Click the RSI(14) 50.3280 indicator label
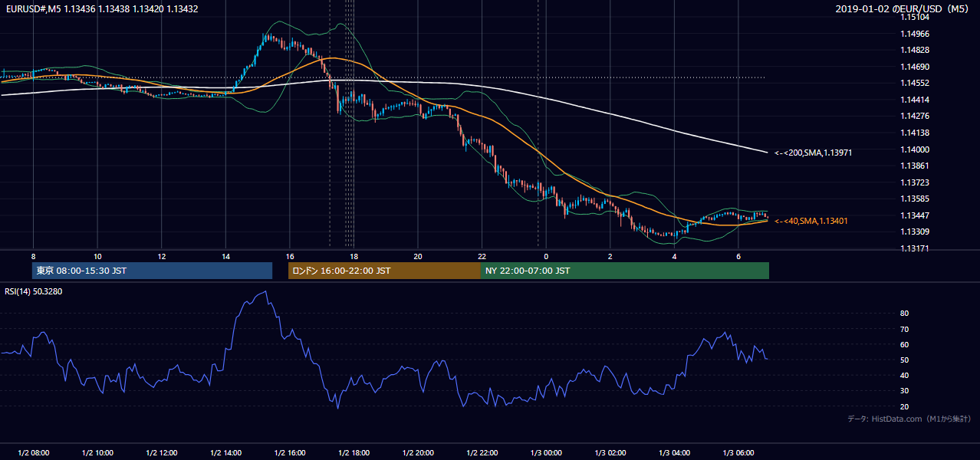Screen dimensions: 980x460 (32, 291)
